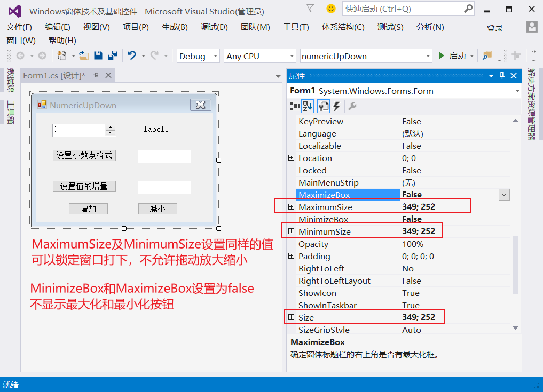Click the navigate backward toolbar icon
Image resolution: width=543 pixels, height=392 pixels.
(x=20, y=55)
